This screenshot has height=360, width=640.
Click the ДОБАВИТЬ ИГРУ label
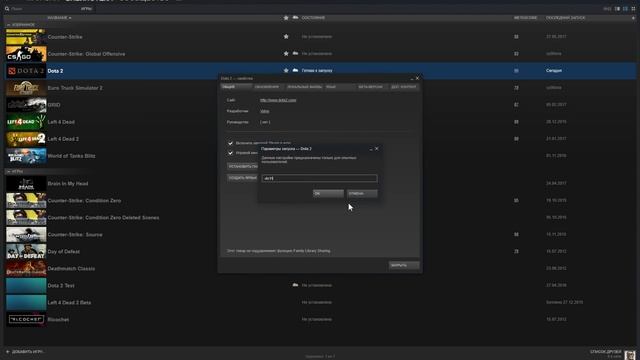coord(28,351)
